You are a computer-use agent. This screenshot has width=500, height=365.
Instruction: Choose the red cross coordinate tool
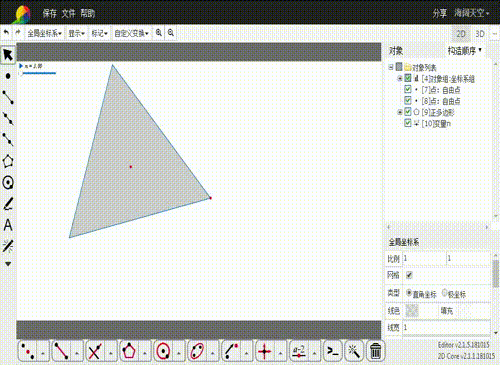[265, 351]
